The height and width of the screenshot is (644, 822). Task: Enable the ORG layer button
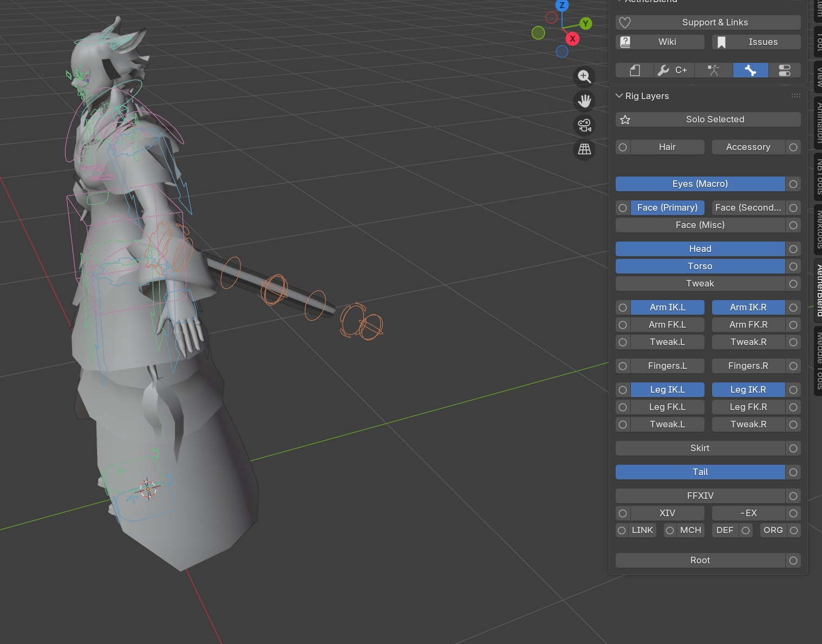[x=773, y=530]
